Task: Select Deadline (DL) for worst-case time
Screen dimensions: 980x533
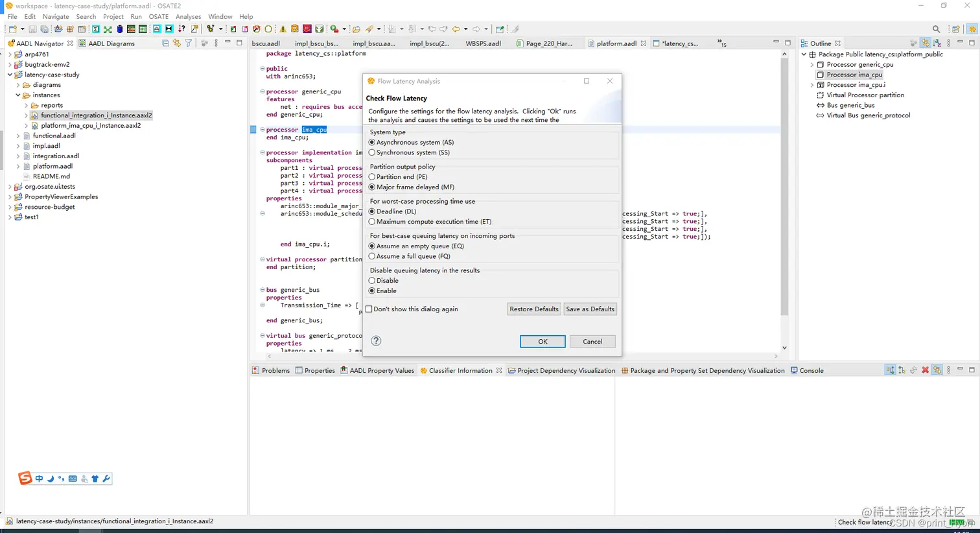Action: tap(392, 211)
